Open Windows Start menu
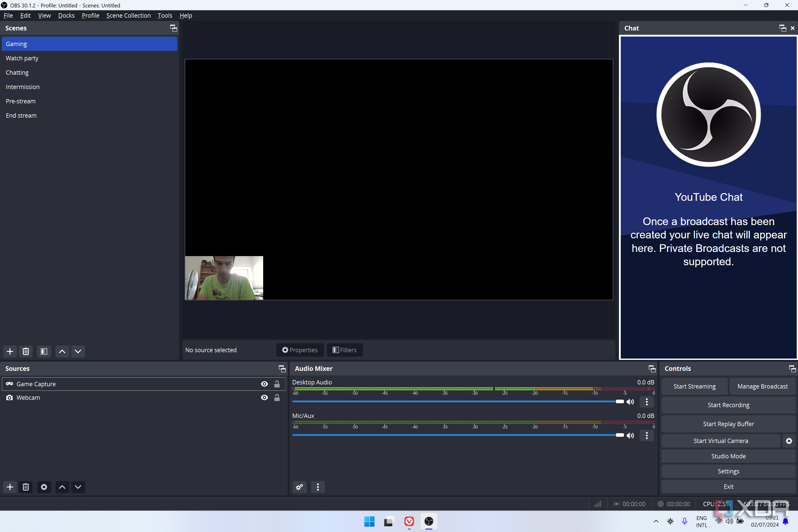This screenshot has height=532, width=798. 369,521
